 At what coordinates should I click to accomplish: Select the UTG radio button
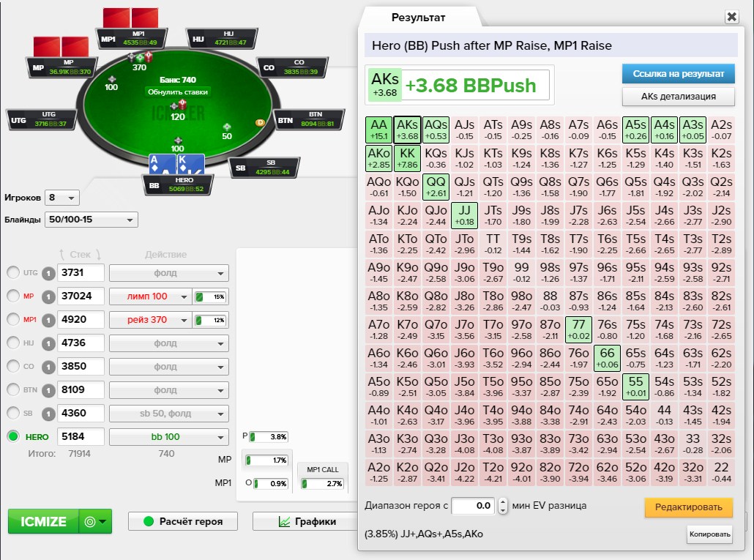13,272
